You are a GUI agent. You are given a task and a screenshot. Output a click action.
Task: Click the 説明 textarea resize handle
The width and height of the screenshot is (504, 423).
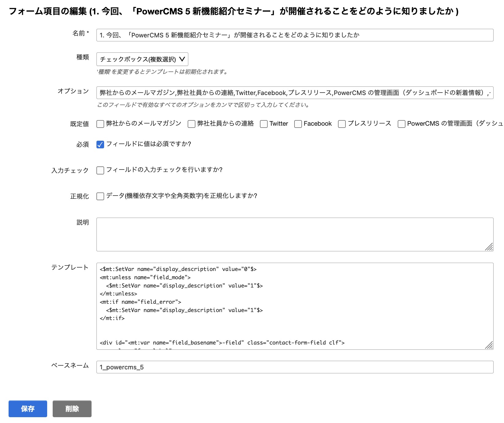tap(489, 247)
